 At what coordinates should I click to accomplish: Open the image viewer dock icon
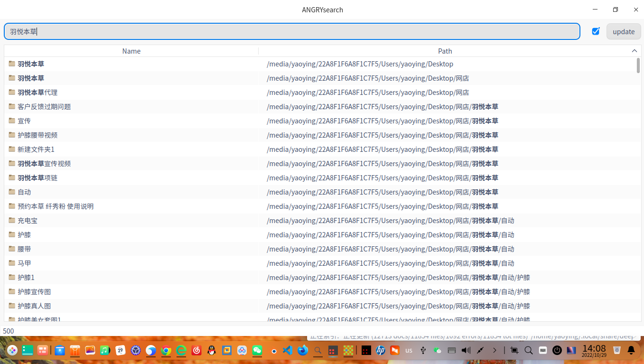[x=90, y=351]
